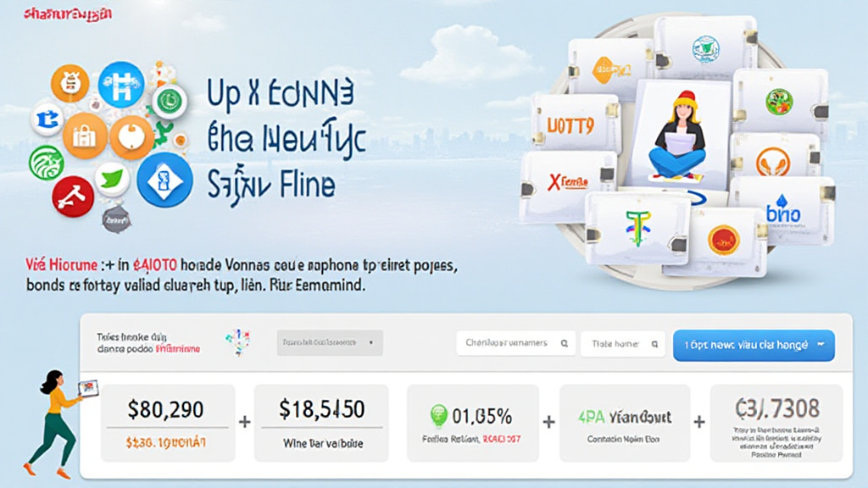
Task: Click the second search box's magnifier icon
Action: 654,344
